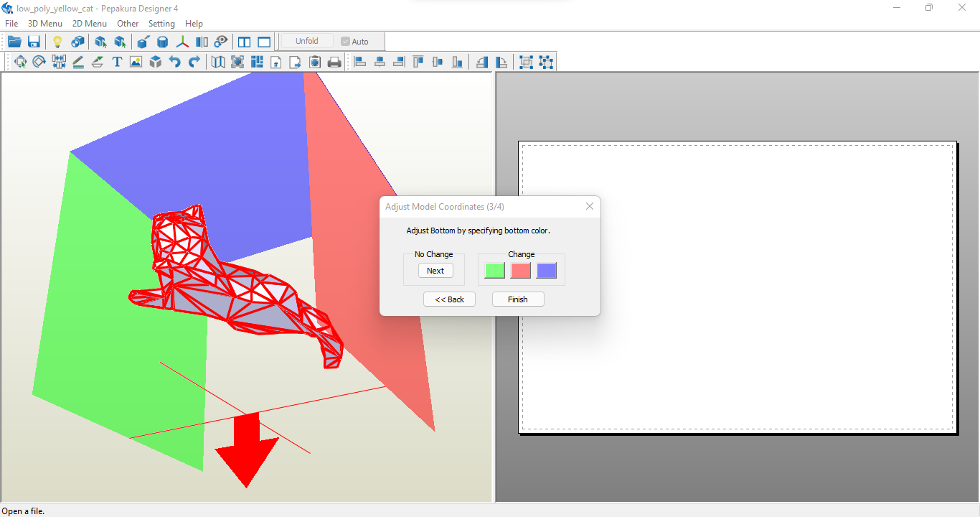Go to previous step with << Back
This screenshot has width=980, height=517.
pos(450,299)
